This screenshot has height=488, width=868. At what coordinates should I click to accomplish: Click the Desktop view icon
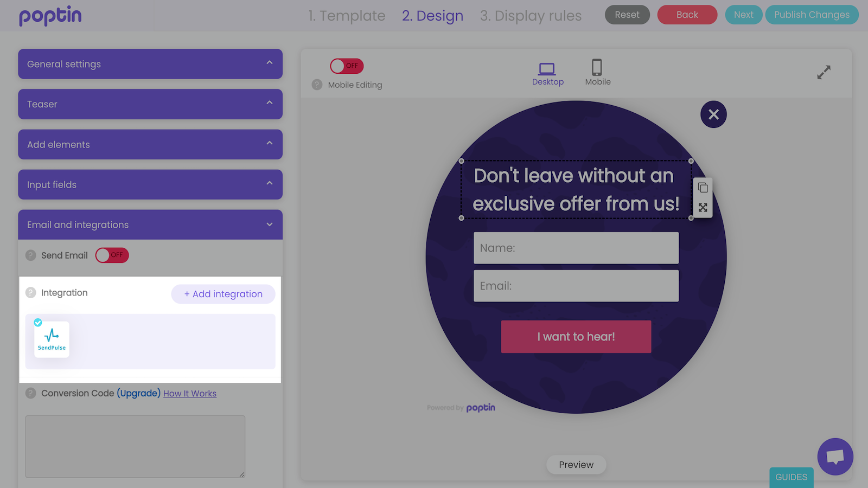pyautogui.click(x=547, y=69)
